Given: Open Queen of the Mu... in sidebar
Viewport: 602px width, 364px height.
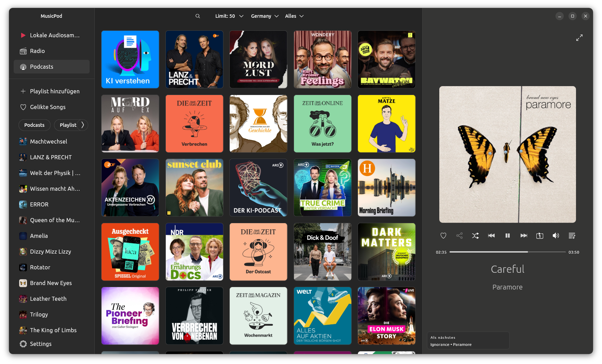Looking at the screenshot, I should pos(52,220).
